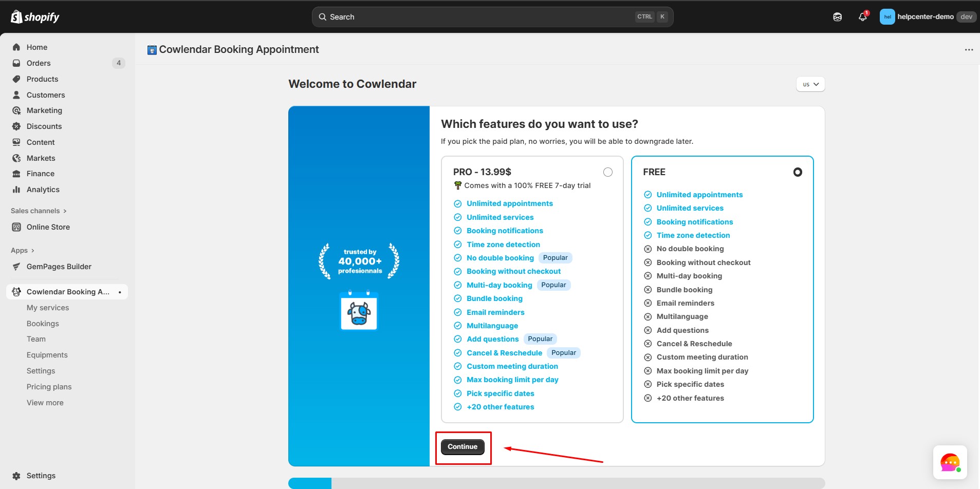The width and height of the screenshot is (980, 489).
Task: Click the Orders inbox icon
Action: coord(16,63)
